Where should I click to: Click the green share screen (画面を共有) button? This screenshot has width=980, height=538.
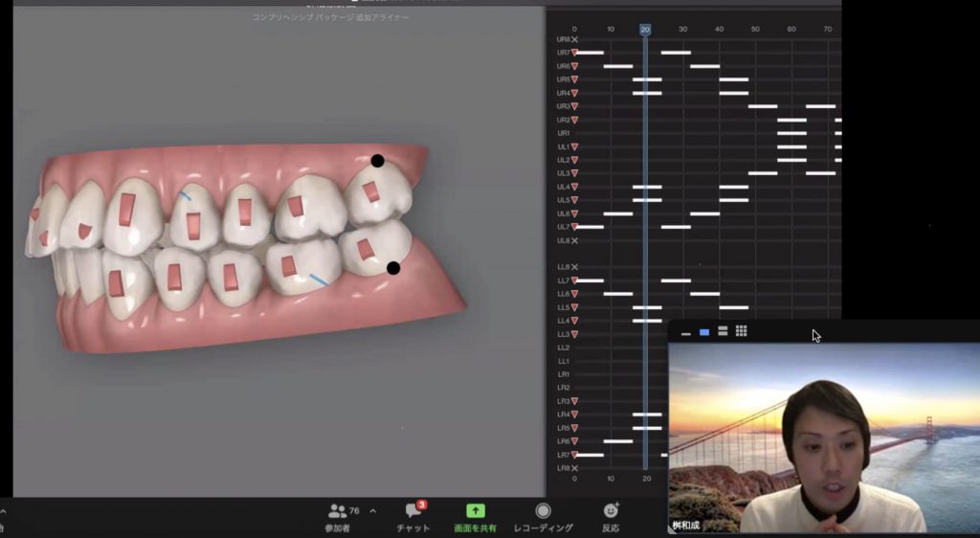[x=475, y=518]
